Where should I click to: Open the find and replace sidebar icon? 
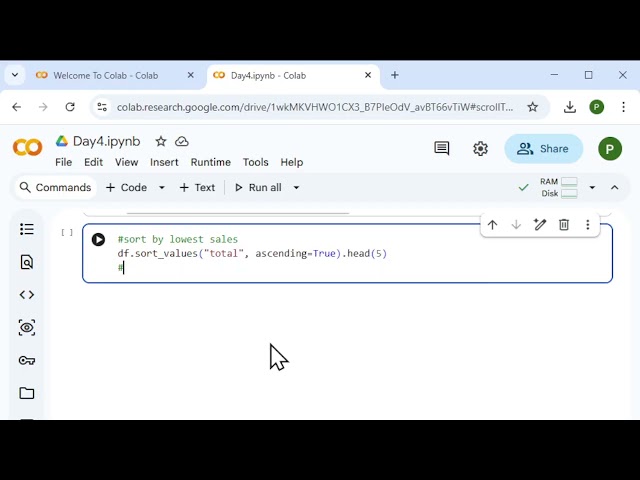click(27, 262)
